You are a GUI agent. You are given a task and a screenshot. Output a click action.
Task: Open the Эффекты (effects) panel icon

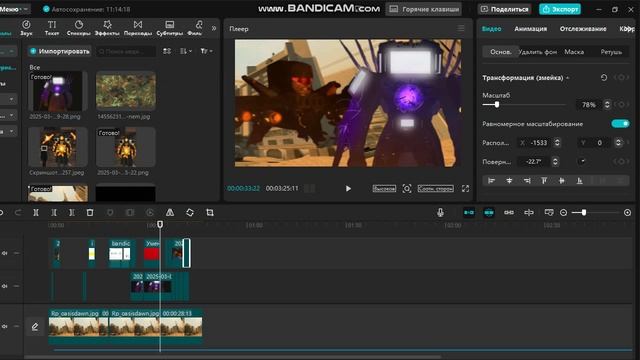point(107,28)
